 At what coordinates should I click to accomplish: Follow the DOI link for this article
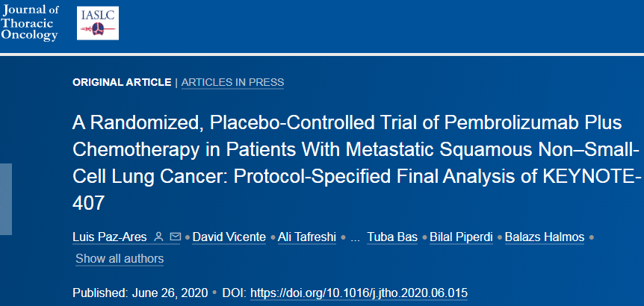pos(359,293)
